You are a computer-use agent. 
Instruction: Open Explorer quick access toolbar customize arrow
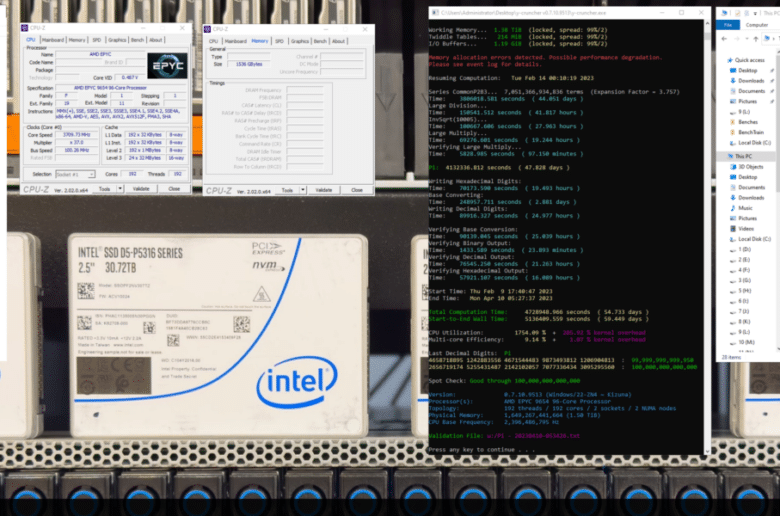click(755, 13)
